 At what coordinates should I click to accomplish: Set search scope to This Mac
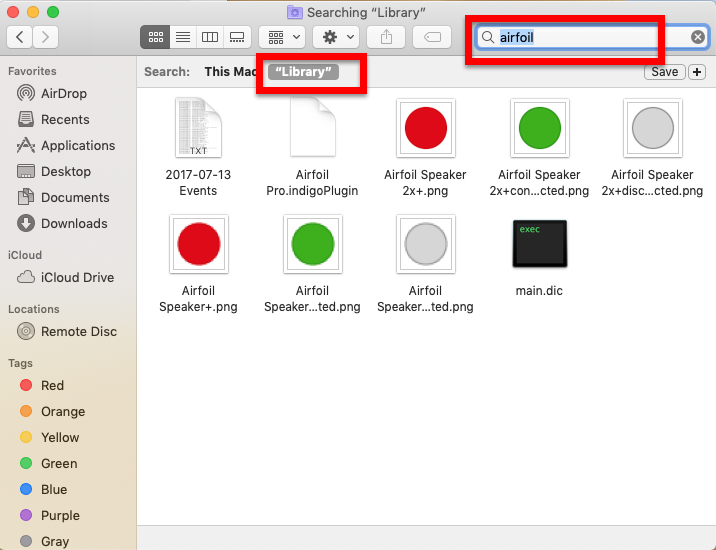tap(230, 72)
